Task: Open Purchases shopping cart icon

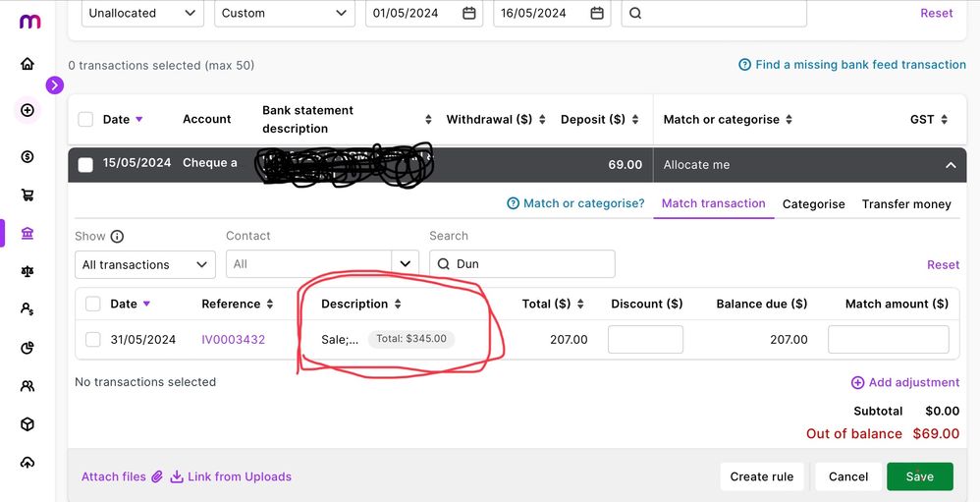Action: [27, 195]
